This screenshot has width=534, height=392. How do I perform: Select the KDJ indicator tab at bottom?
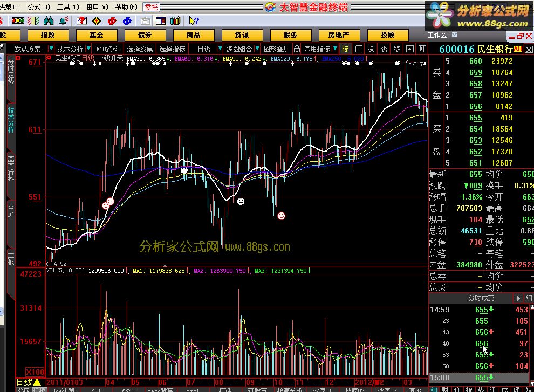(x=96, y=390)
